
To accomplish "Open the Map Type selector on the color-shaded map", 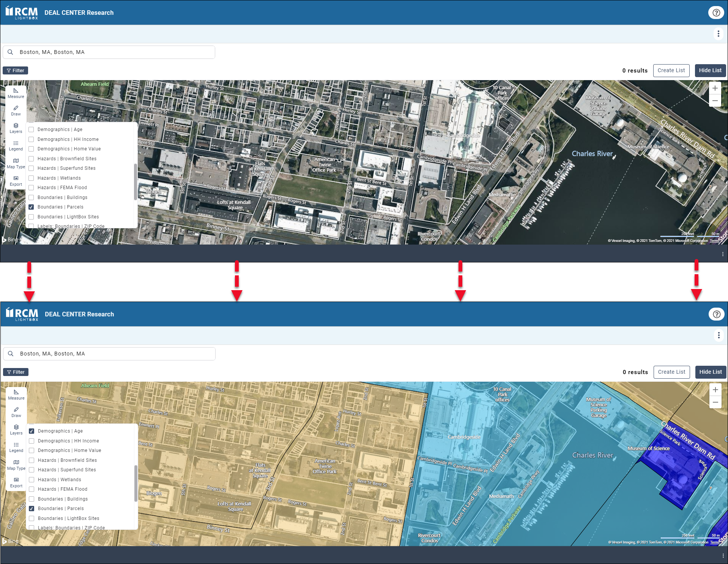I will tap(16, 464).
